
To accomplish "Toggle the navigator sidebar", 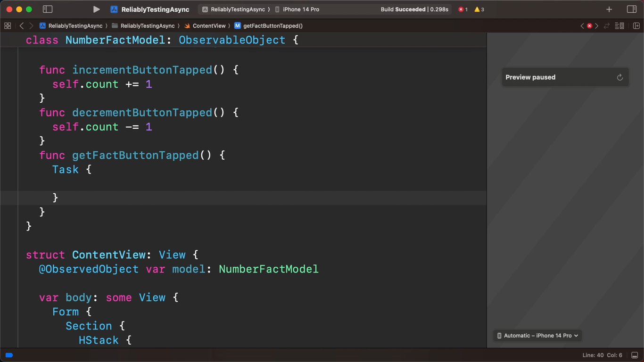I will click(48, 9).
